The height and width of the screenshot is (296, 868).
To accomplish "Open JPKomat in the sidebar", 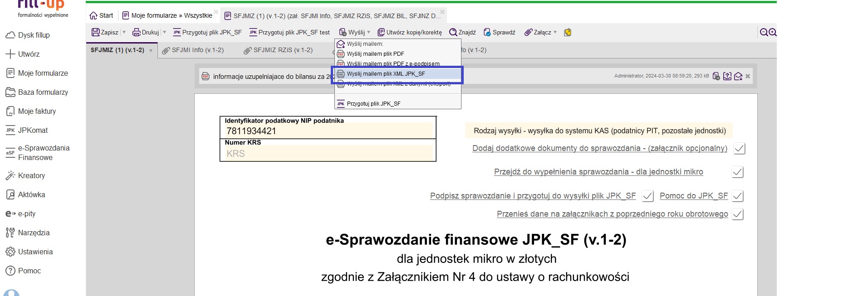I will 27,130.
